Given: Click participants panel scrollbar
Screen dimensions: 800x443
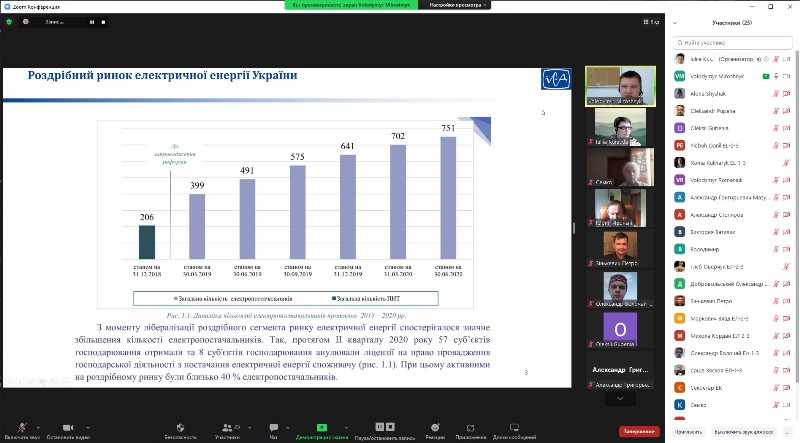Looking at the screenshot, I should 797,214.
